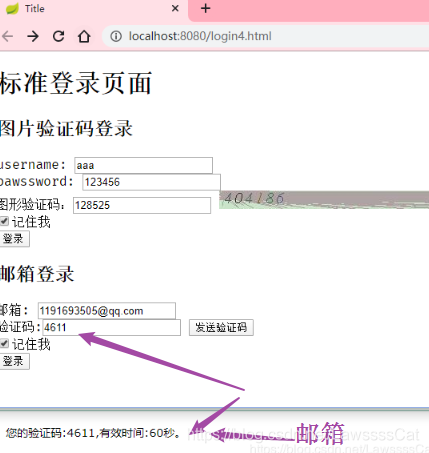
Task: Open a new tab with plus icon
Action: pyautogui.click(x=206, y=8)
